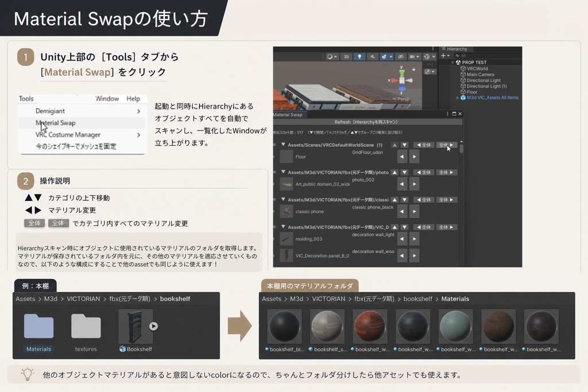
Task: Open the Gizmos dropdown arrow
Action: pyautogui.click(x=434, y=57)
